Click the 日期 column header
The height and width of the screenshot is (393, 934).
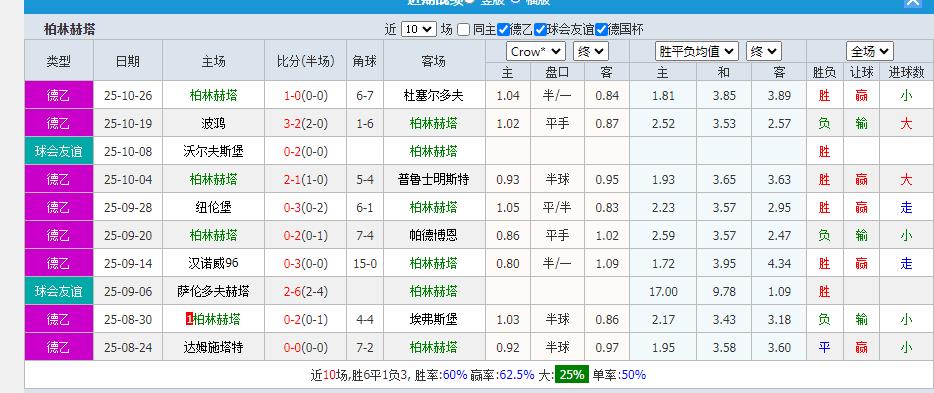click(127, 61)
